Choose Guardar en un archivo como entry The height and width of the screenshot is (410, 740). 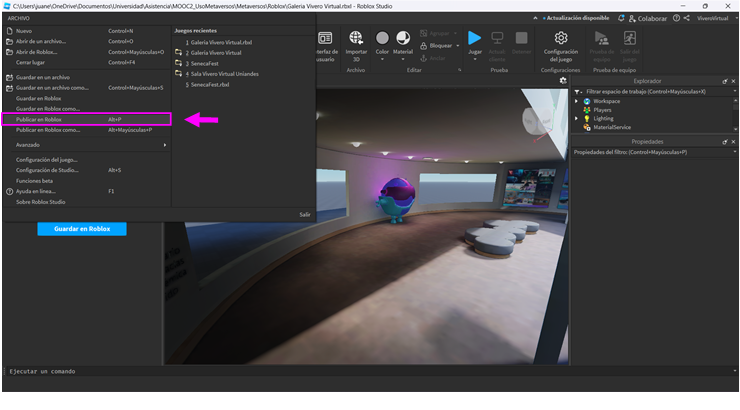click(x=87, y=87)
